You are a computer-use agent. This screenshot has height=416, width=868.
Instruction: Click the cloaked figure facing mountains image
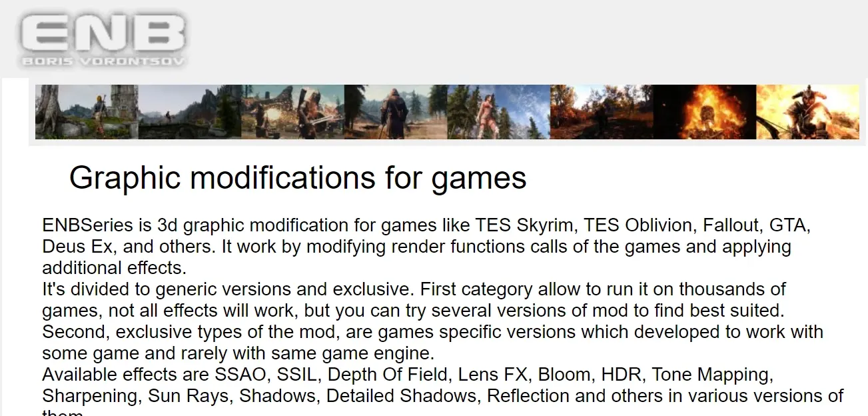pyautogui.click(x=396, y=112)
